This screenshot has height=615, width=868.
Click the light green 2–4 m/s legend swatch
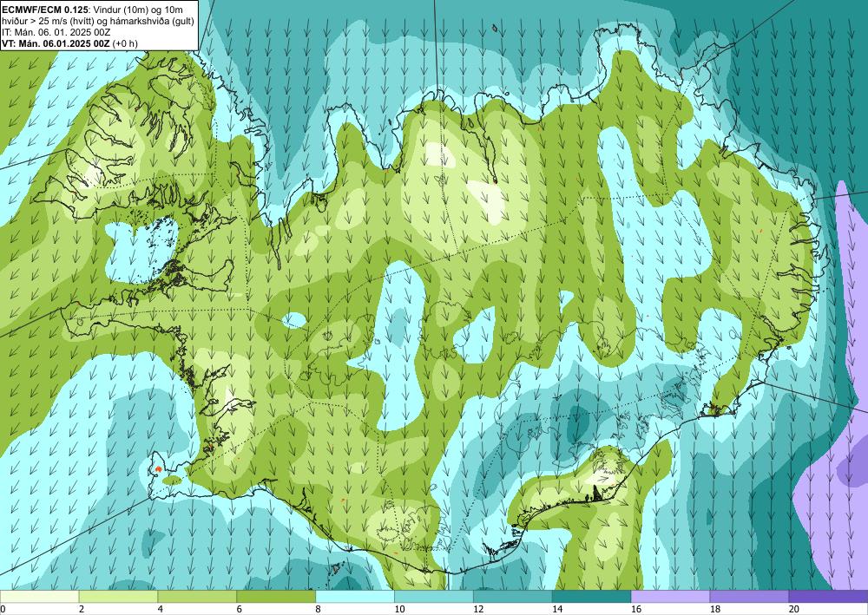pos(118,596)
